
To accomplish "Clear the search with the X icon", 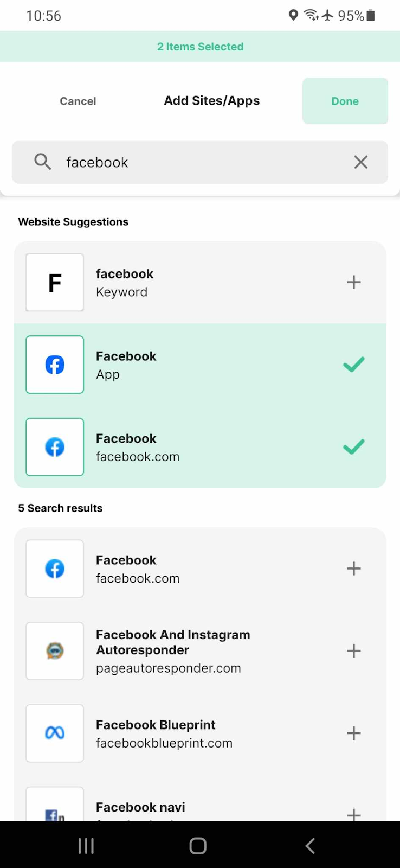I will [x=360, y=162].
